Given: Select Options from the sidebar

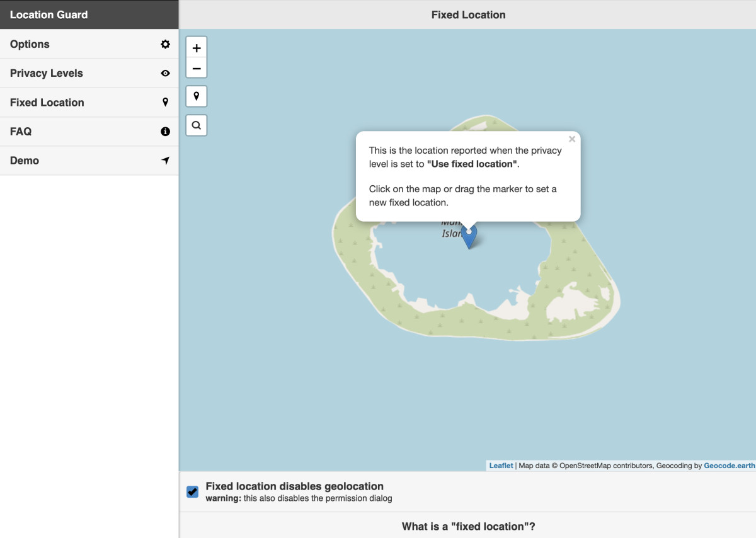Looking at the screenshot, I should 30,44.
